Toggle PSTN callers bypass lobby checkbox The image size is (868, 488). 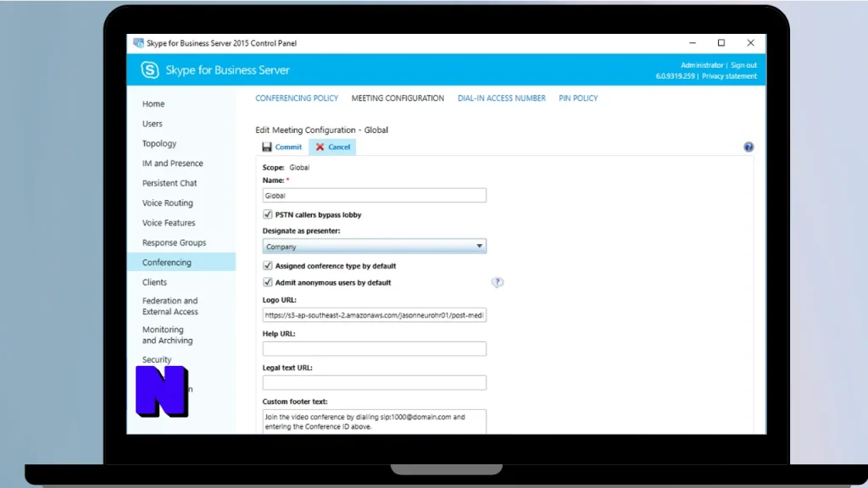tap(267, 214)
